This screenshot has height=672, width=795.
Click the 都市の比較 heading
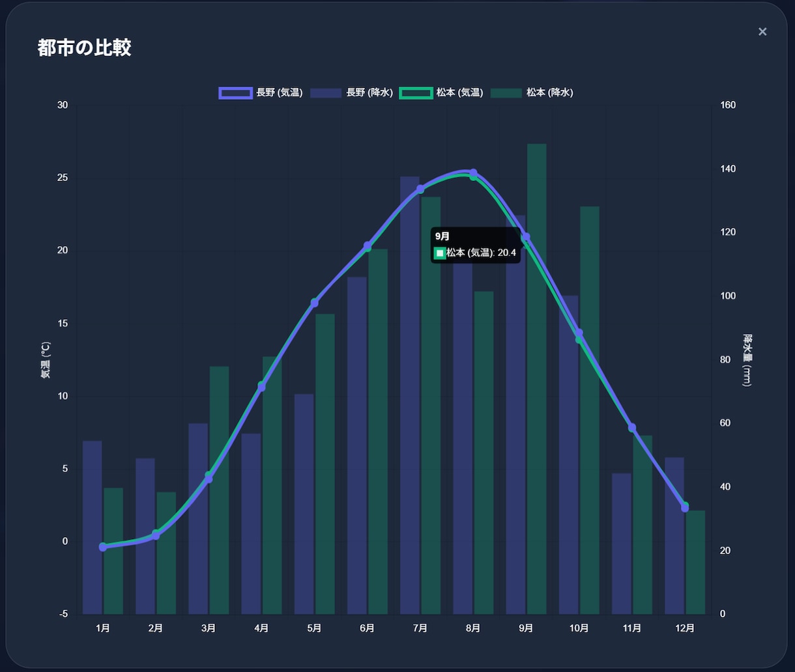pos(85,48)
